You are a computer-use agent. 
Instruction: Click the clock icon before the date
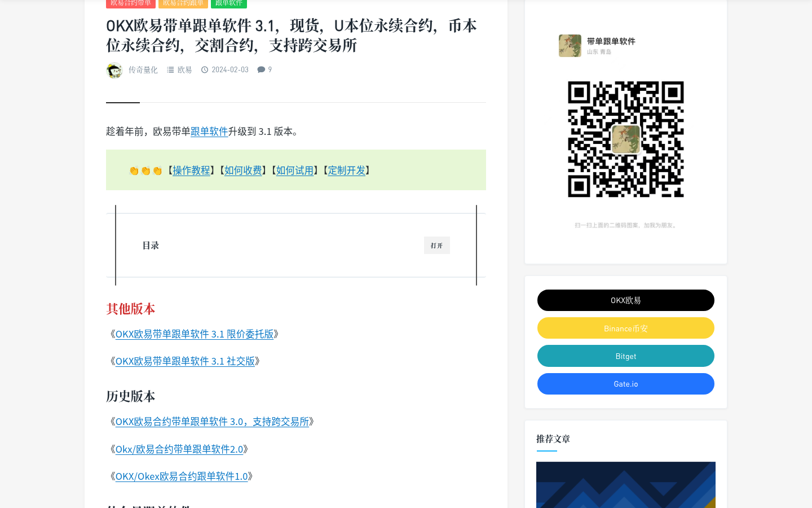[205, 70]
